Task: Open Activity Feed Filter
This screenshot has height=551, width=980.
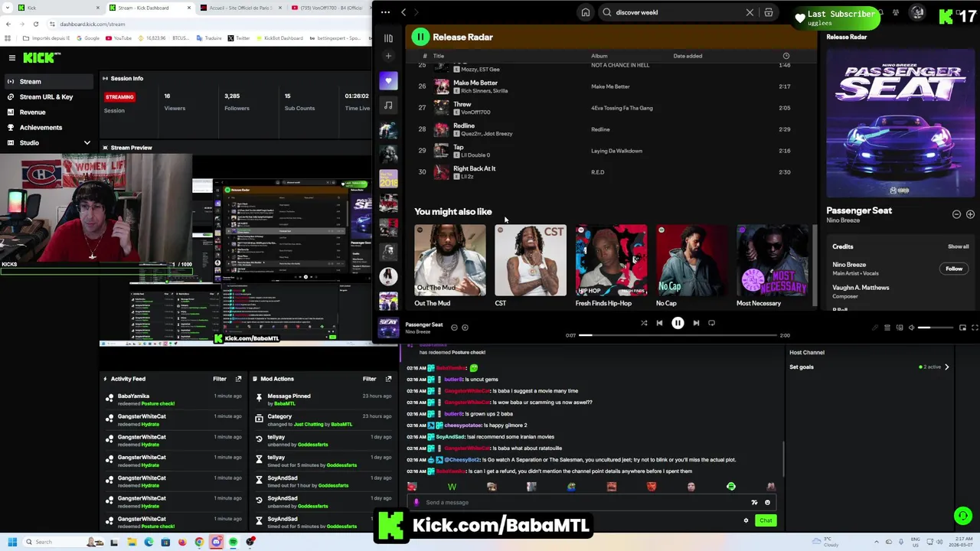Action: (220, 379)
